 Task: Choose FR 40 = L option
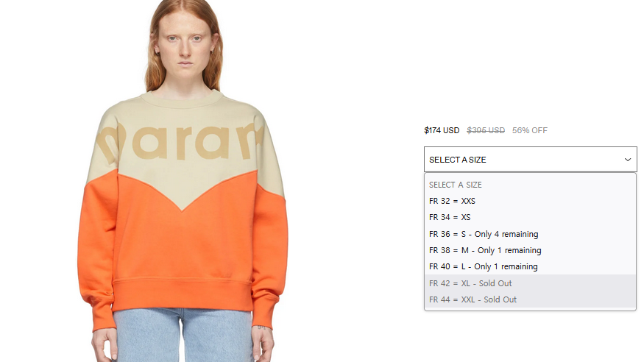[x=530, y=266]
